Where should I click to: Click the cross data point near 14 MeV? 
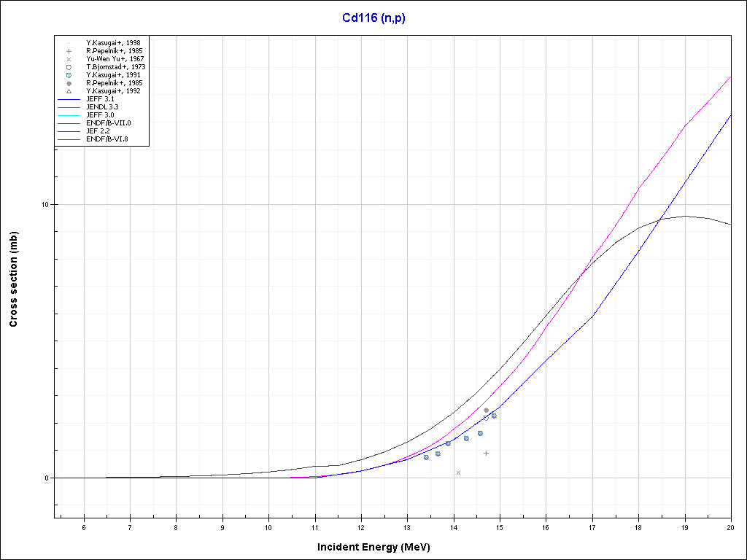click(458, 472)
